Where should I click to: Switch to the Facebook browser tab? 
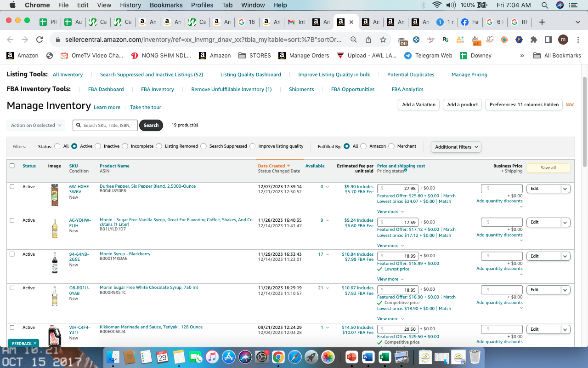[470, 22]
